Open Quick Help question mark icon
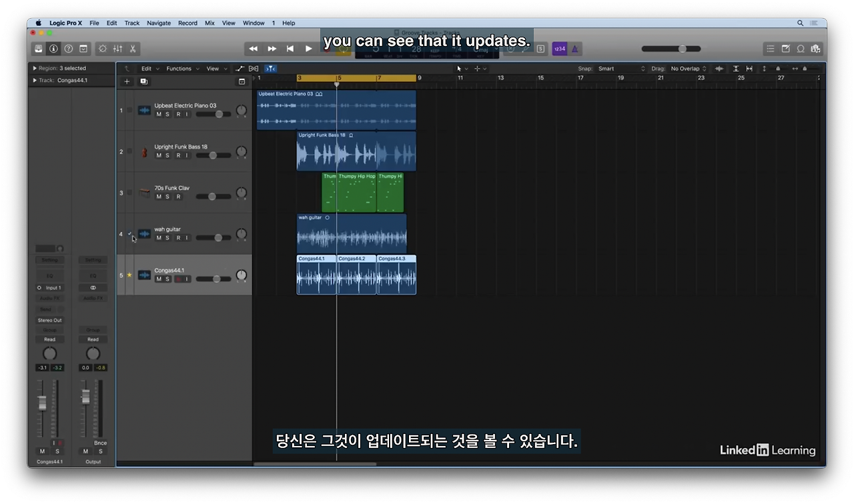 click(68, 49)
